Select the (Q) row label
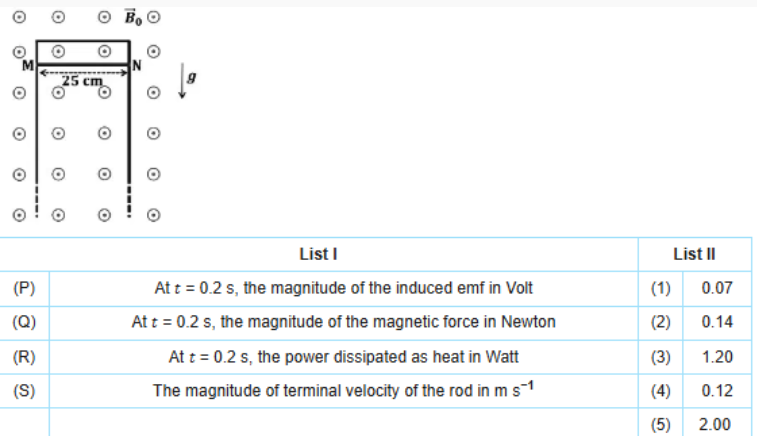The width and height of the screenshot is (757, 436). click(x=25, y=322)
